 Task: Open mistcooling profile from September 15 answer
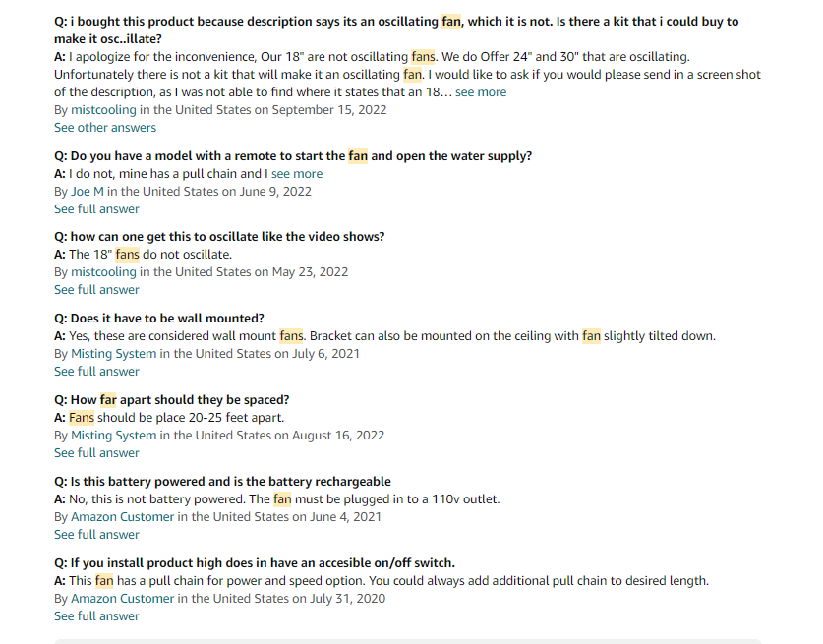click(103, 110)
